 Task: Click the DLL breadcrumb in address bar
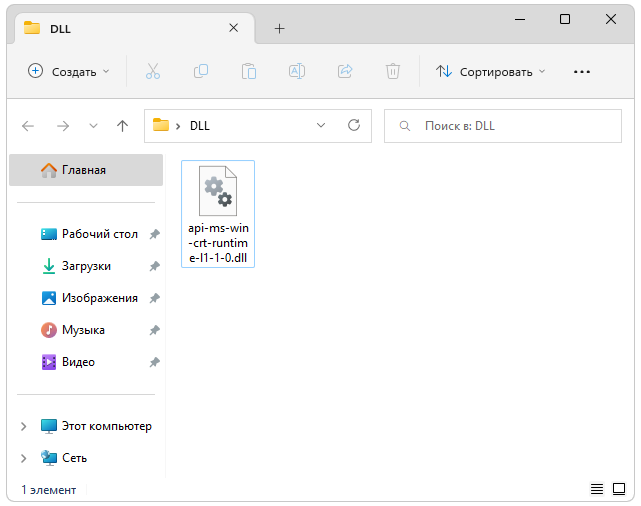pos(200,125)
